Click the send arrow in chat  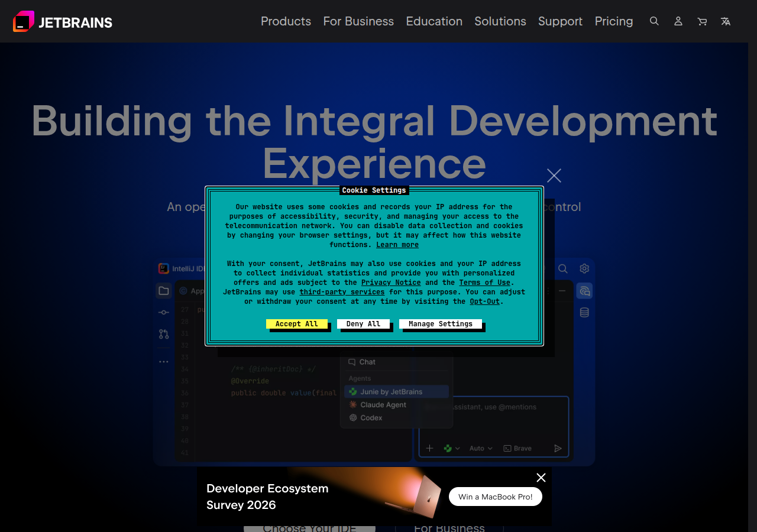tap(558, 449)
